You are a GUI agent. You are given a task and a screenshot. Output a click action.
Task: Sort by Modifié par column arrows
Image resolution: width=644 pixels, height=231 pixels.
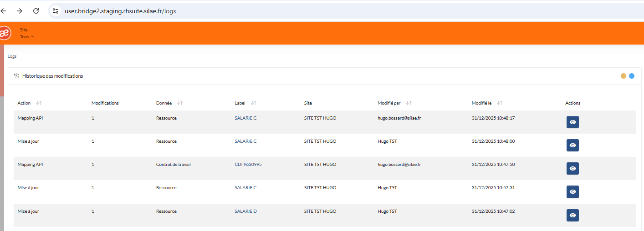pos(409,103)
